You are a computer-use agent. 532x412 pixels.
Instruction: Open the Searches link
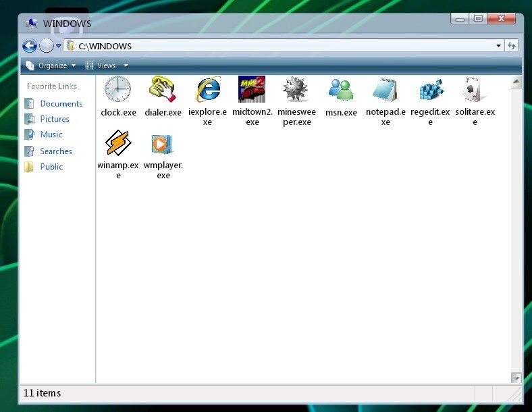tap(56, 151)
